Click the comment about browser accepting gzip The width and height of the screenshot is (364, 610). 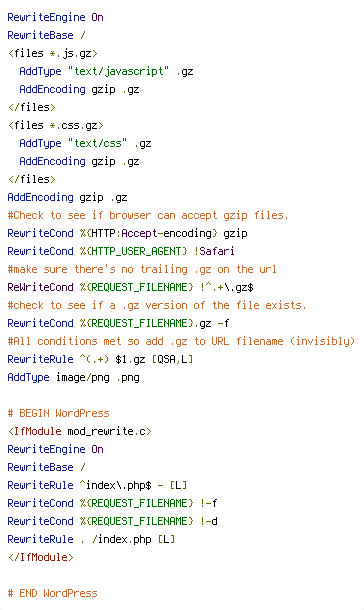click(148, 215)
